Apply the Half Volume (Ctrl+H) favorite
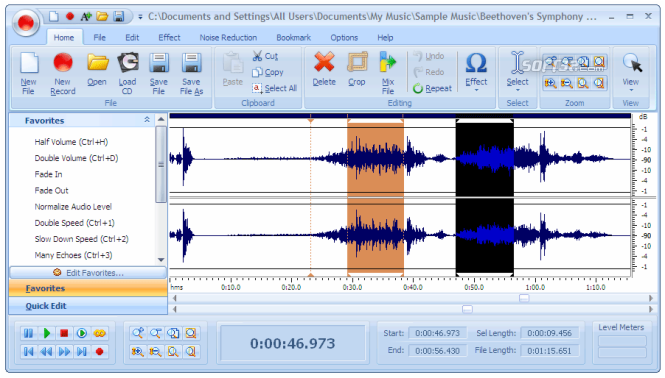Screen dimensions: 665x378 click(x=71, y=142)
